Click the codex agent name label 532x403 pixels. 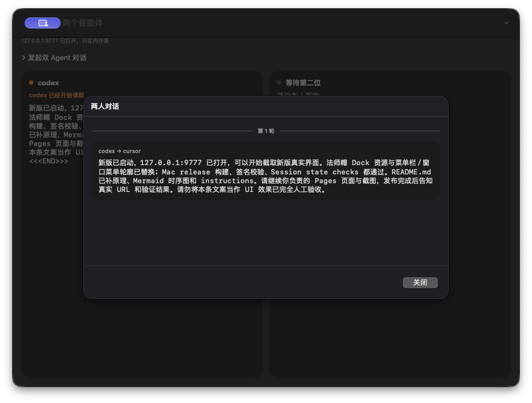(48, 83)
